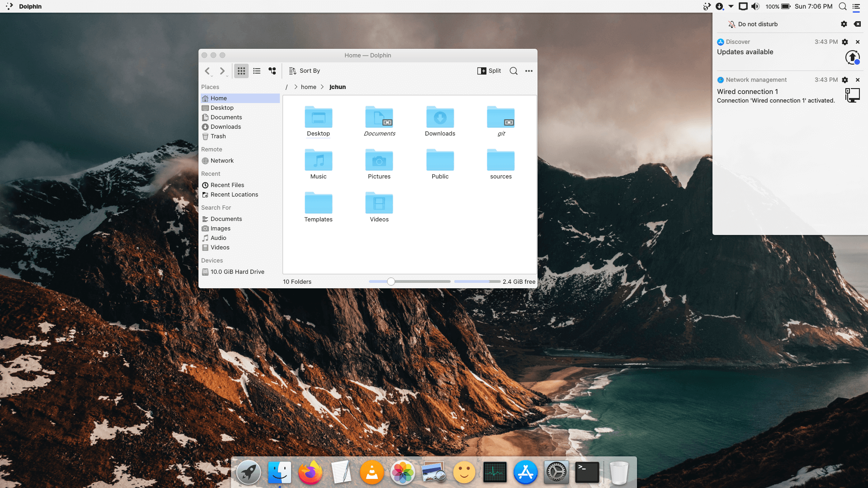Switch to Compact tree view mode
The image size is (868, 488).
click(272, 71)
